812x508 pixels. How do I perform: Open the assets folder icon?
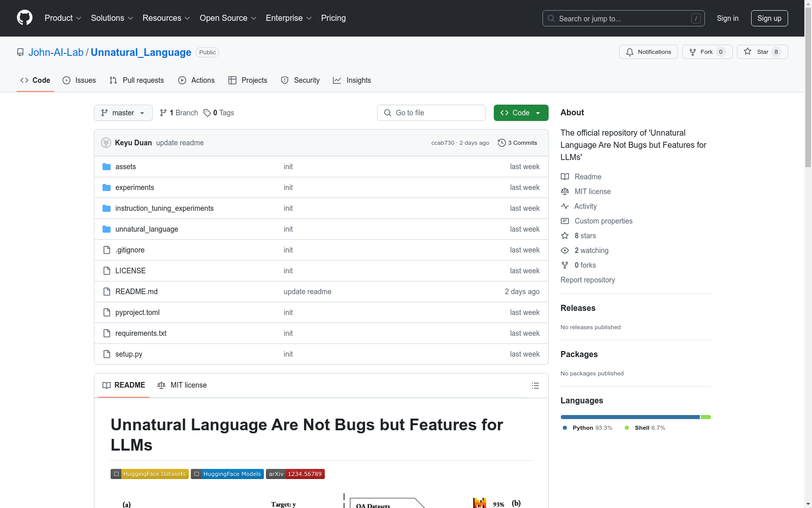[107, 167]
